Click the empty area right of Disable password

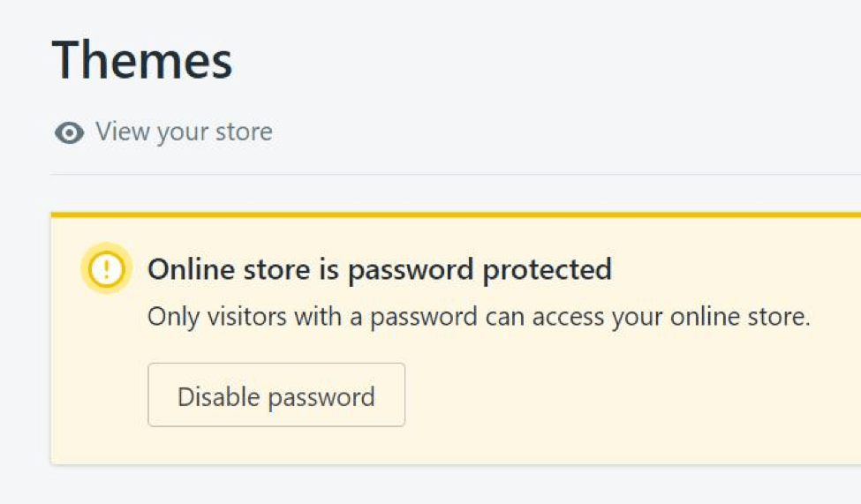click(618, 395)
